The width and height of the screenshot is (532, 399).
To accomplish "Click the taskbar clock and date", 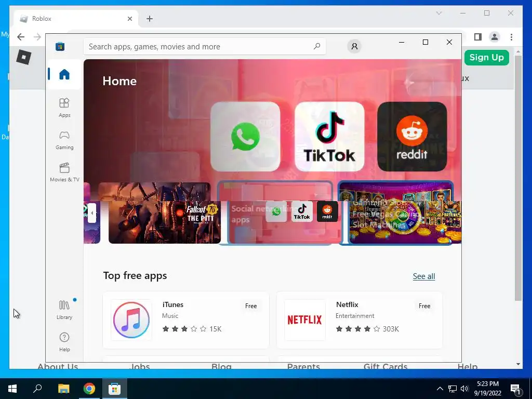I will pos(487,389).
